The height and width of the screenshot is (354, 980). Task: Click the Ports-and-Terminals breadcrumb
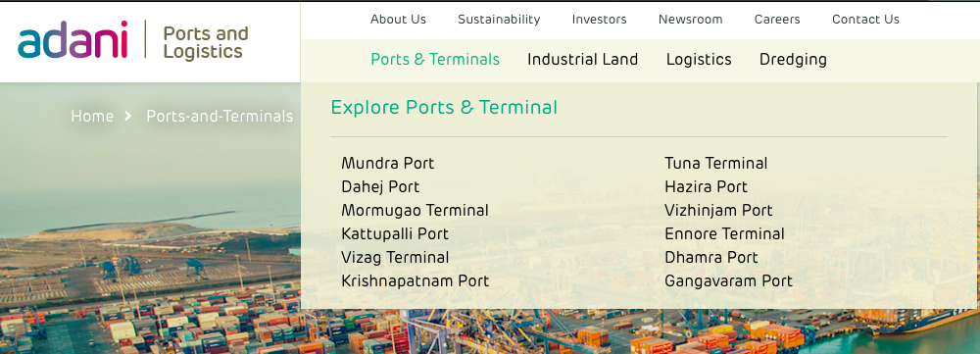point(220,117)
